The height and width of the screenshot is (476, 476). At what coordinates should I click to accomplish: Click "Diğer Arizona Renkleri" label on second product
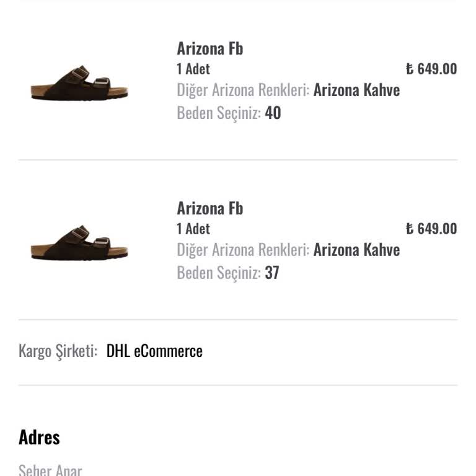pyautogui.click(x=243, y=250)
